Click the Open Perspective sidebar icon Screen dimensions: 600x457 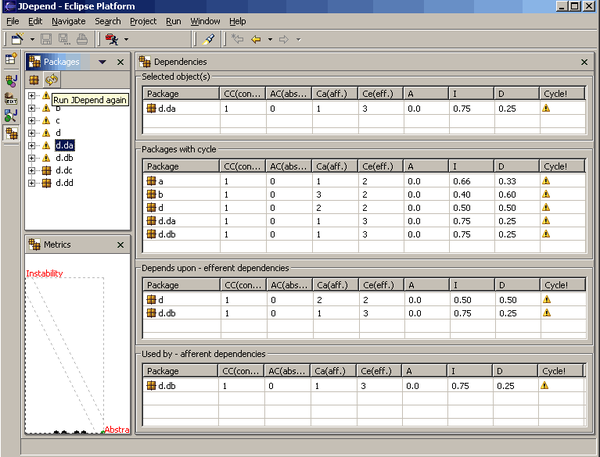(11, 59)
